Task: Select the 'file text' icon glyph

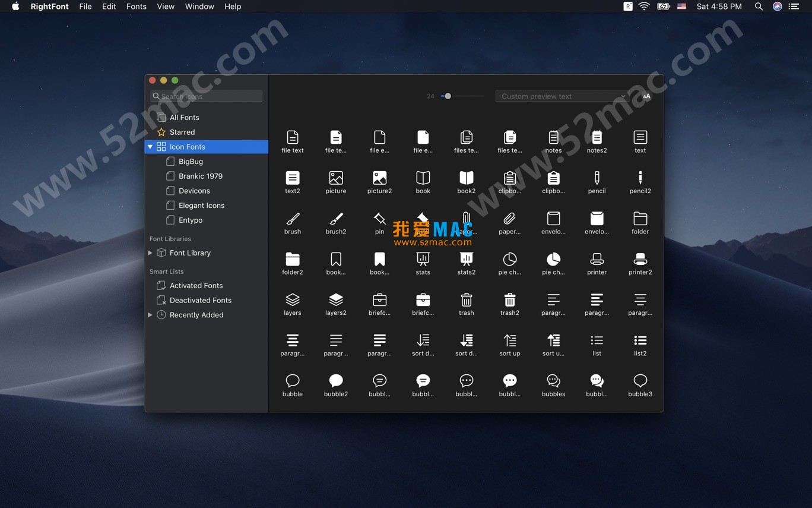Action: tap(292, 137)
